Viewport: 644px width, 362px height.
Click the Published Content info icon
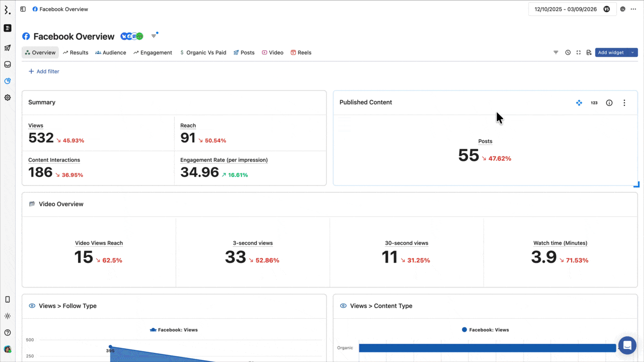pyautogui.click(x=609, y=103)
